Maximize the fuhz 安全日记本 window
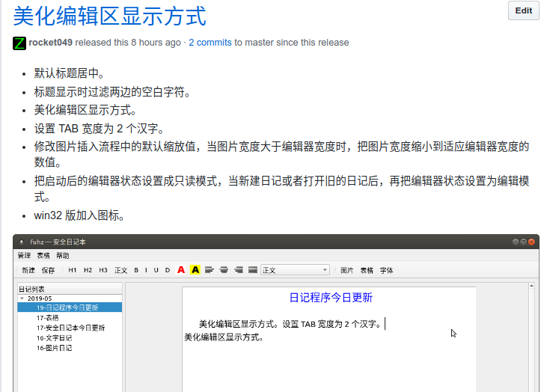 (523, 242)
